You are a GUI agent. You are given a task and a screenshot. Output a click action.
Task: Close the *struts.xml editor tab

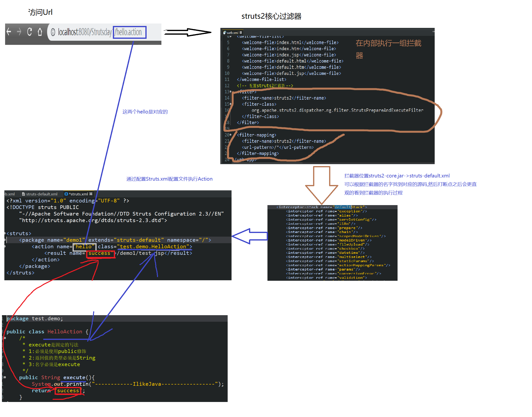pos(91,194)
